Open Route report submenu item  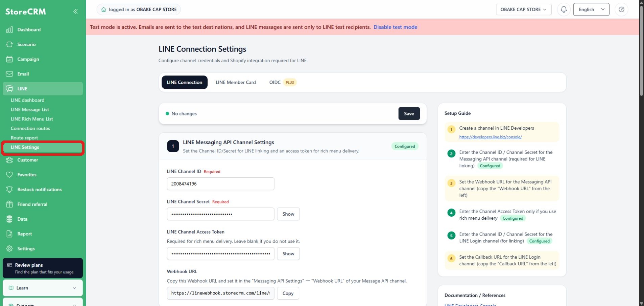click(x=24, y=138)
